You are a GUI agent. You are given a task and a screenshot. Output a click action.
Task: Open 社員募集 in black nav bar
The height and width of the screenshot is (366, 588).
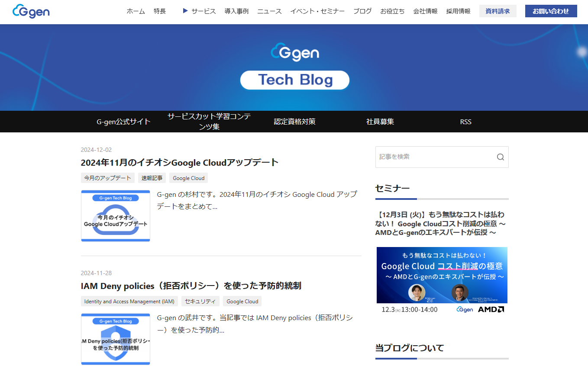380,122
